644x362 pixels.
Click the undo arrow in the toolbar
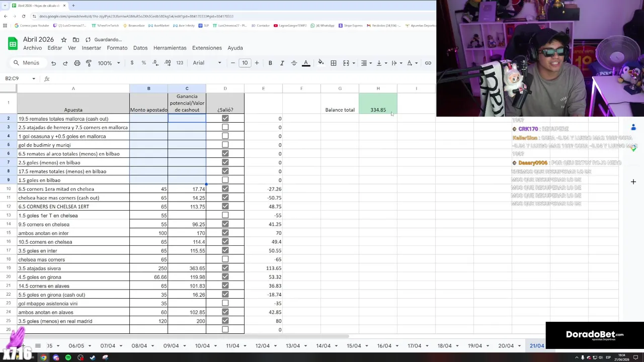tap(53, 63)
